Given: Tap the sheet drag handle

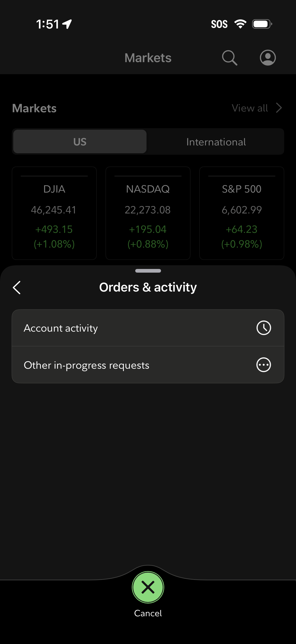Looking at the screenshot, I should click(148, 271).
